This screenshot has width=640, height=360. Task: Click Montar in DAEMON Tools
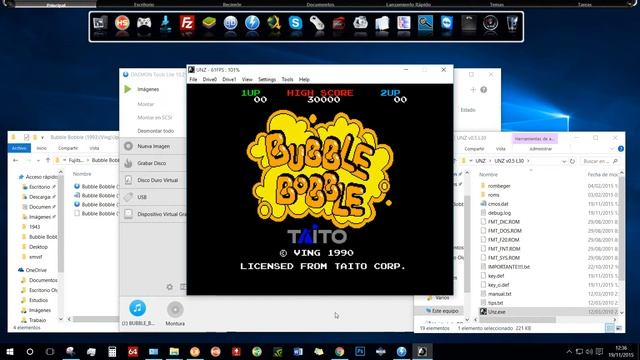[x=146, y=104]
